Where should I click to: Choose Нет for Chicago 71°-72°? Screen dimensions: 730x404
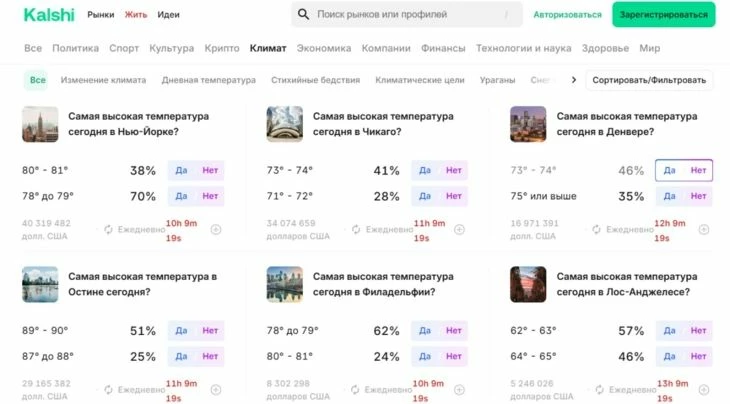coord(453,196)
